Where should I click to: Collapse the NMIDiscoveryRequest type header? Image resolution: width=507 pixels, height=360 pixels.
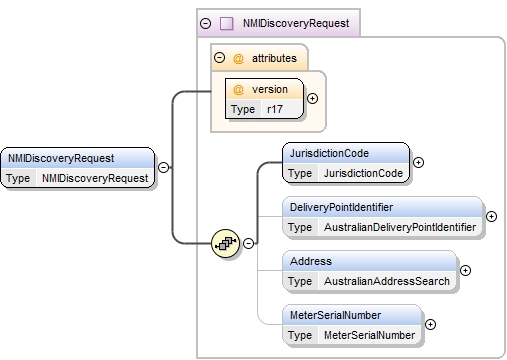(205, 23)
